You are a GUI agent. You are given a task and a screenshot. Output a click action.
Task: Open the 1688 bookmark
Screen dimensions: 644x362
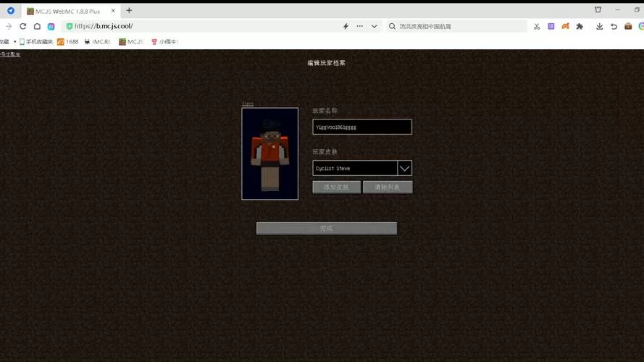click(x=68, y=41)
